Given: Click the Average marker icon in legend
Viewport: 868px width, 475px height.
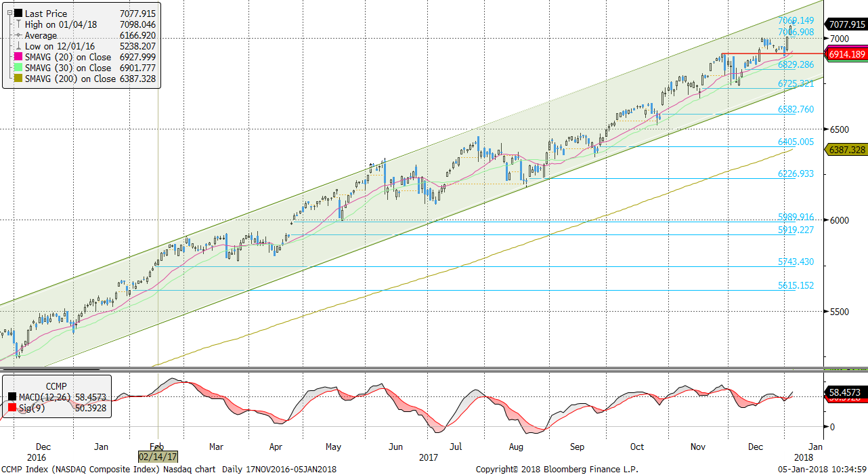Looking at the screenshot, I should point(18,35).
